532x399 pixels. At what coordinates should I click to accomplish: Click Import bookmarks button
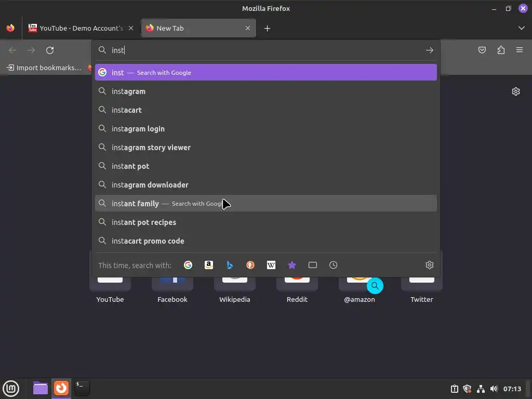(x=44, y=68)
